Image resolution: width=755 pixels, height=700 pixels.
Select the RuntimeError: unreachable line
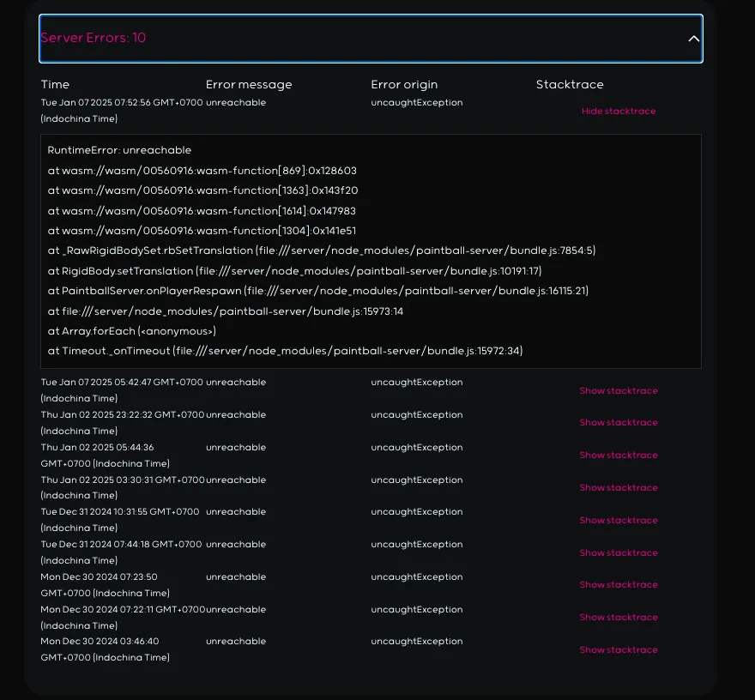coord(119,149)
